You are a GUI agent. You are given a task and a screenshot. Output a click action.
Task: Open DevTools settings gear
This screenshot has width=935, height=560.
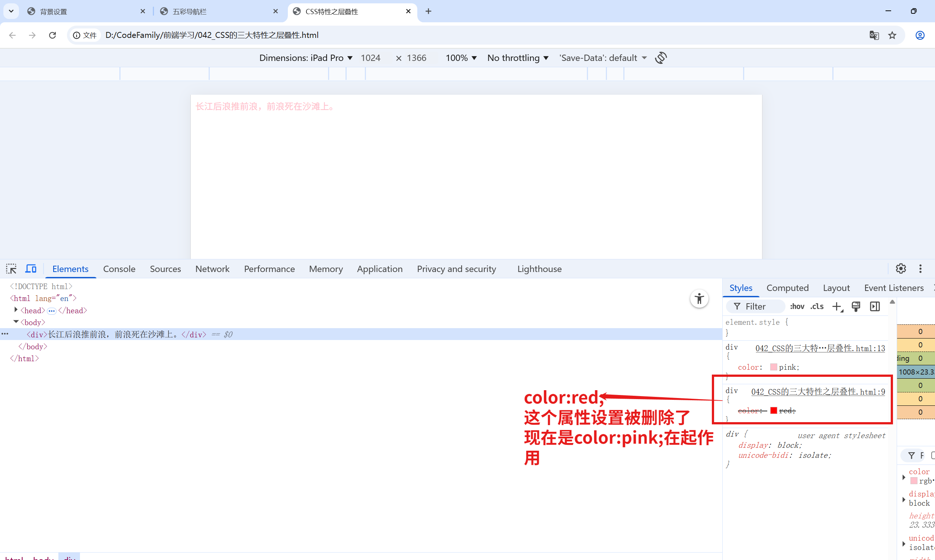901,269
